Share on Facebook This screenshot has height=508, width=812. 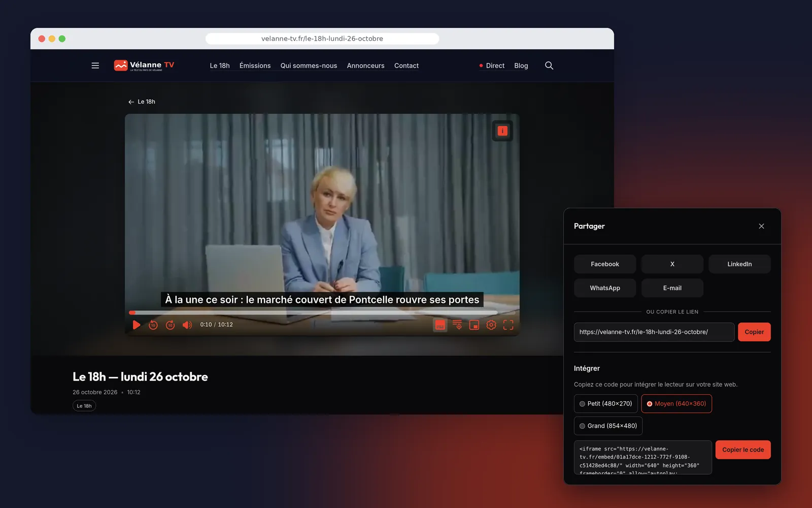coord(605,264)
